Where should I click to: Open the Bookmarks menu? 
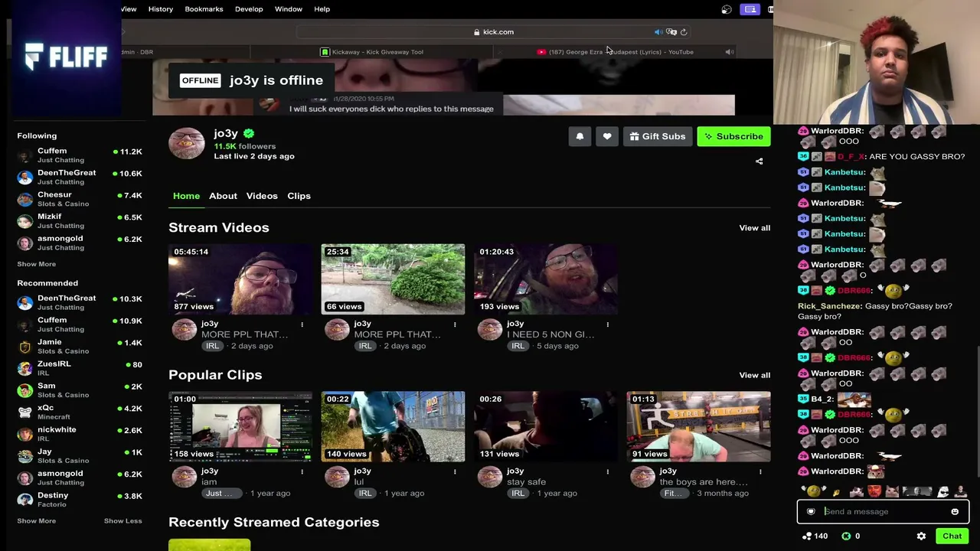204,9
